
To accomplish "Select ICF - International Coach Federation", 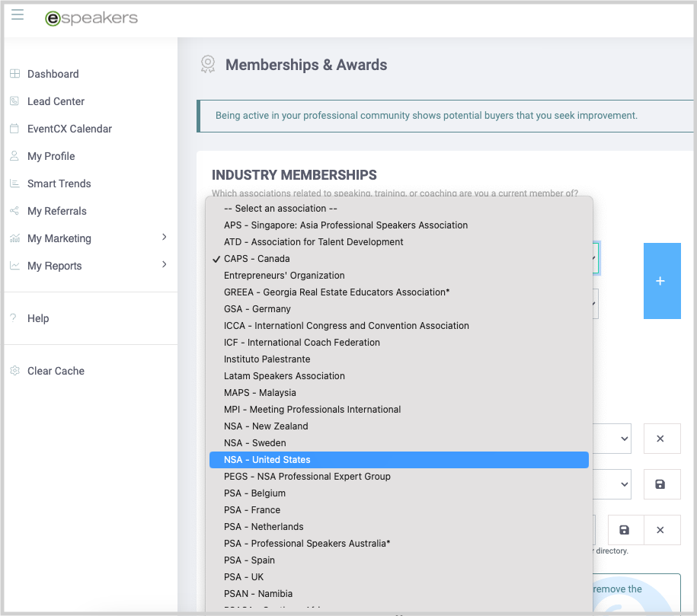I will pyautogui.click(x=398, y=342).
